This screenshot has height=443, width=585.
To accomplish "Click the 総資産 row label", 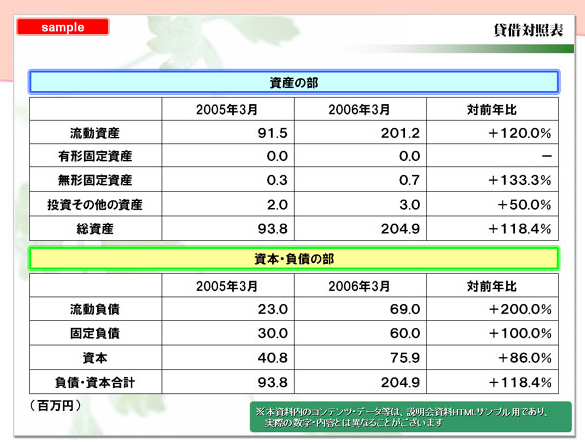I will (95, 228).
